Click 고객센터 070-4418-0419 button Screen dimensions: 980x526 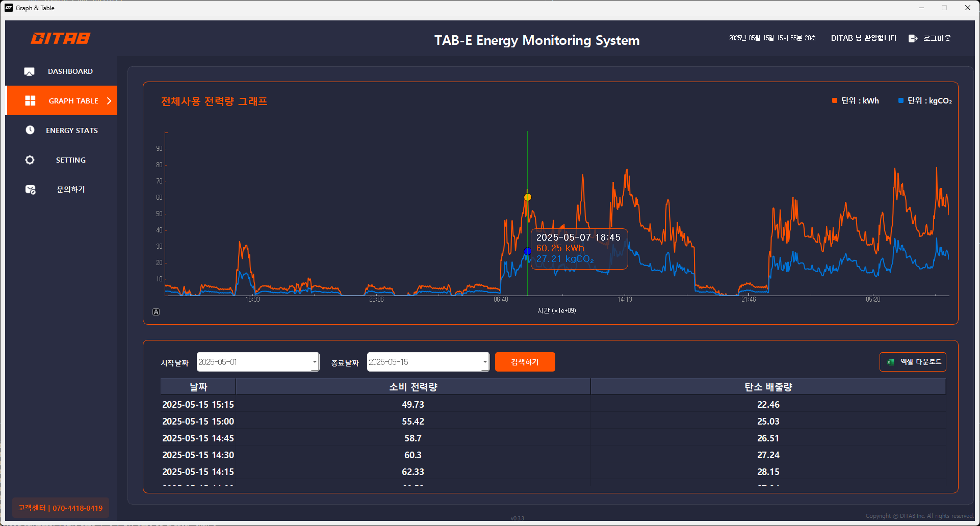60,508
